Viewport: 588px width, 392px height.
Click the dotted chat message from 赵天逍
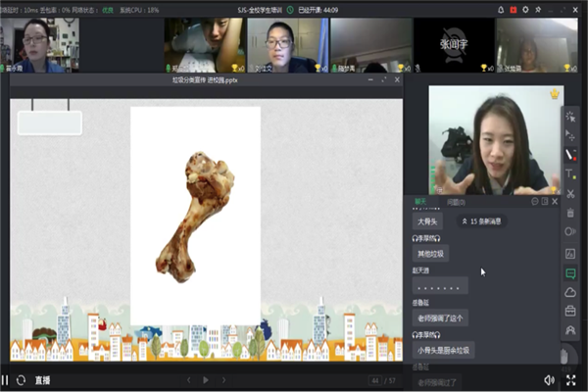click(x=440, y=286)
